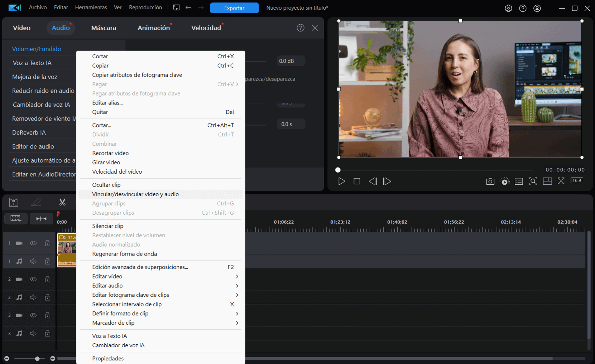595x364 pixels.
Task: Expand the Editar vídeo submenu
Action: click(x=160, y=276)
